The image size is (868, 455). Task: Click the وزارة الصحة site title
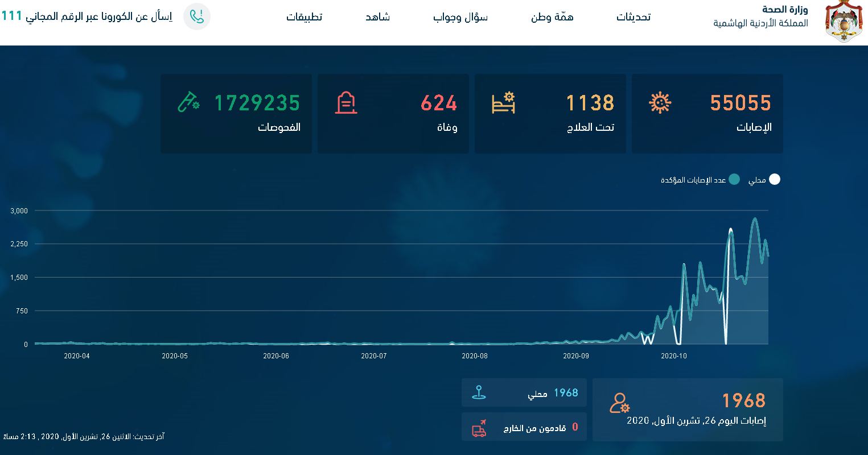(784, 10)
